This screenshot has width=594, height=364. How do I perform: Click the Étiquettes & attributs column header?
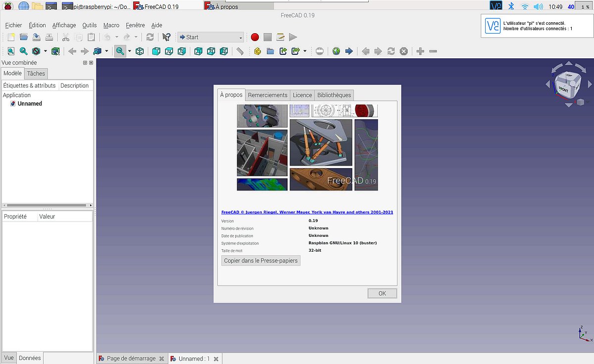(x=30, y=86)
